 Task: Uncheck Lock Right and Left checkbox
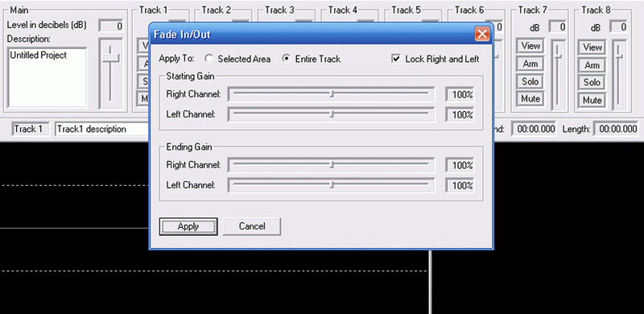(x=396, y=59)
